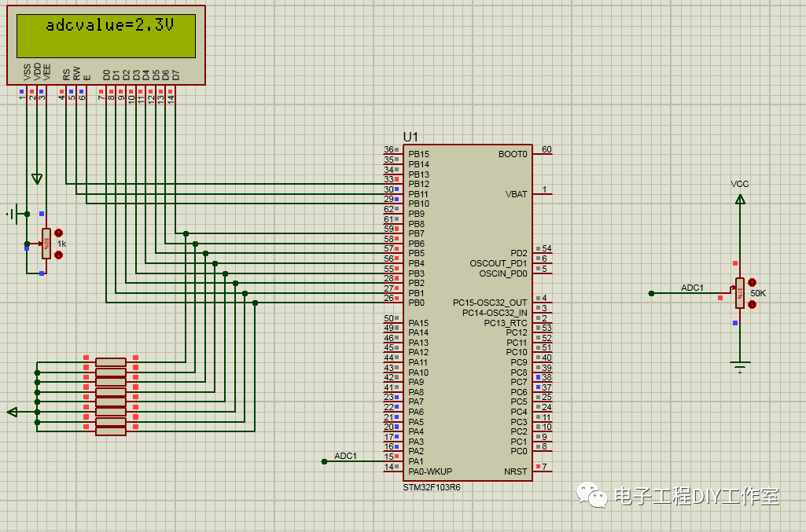
Task: Click the PB12 pin label
Action: point(418,184)
